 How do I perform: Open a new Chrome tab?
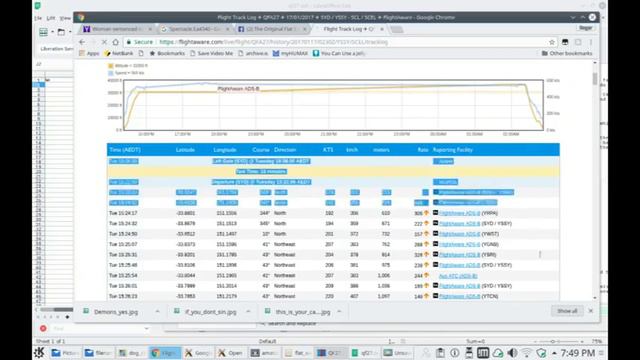(396, 29)
